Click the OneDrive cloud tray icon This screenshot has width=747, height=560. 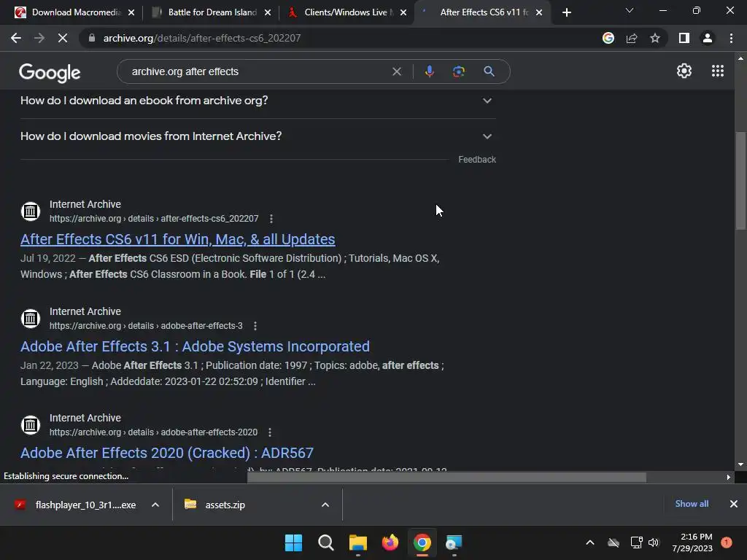click(x=614, y=542)
